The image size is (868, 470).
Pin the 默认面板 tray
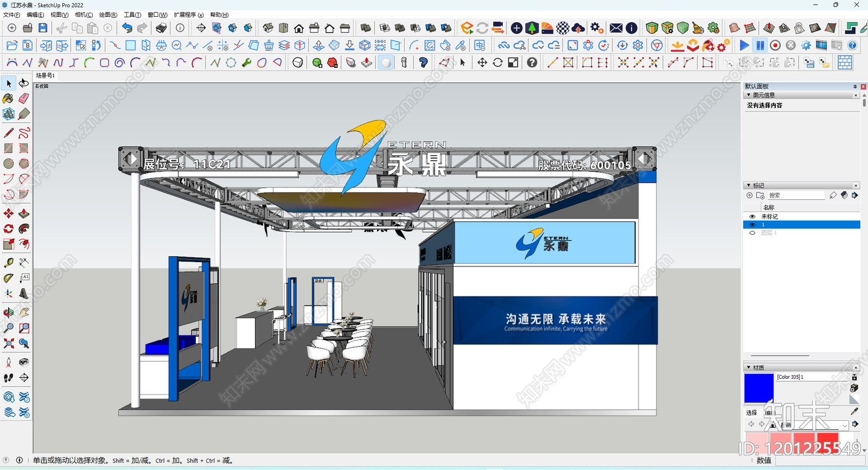(855, 86)
